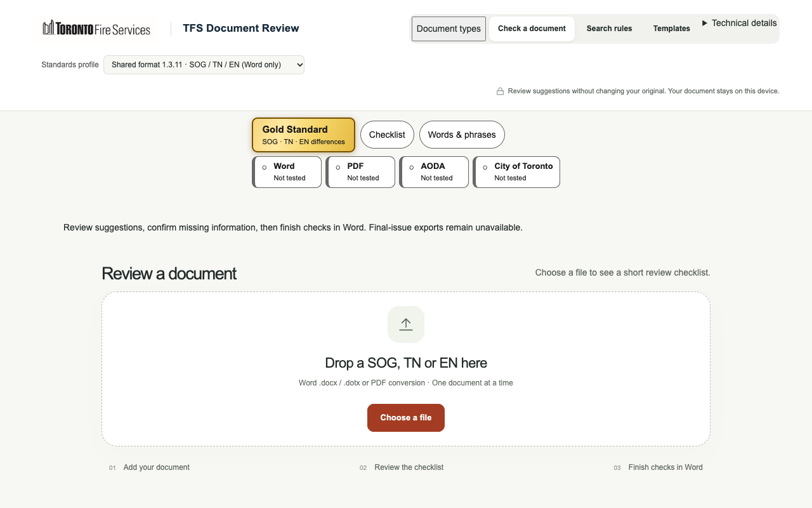Open the Words & phrases view
812x508 pixels.
coord(462,135)
